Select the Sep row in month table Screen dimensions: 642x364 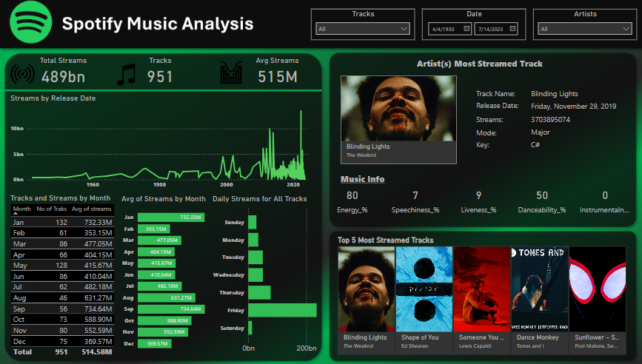[x=62, y=309]
